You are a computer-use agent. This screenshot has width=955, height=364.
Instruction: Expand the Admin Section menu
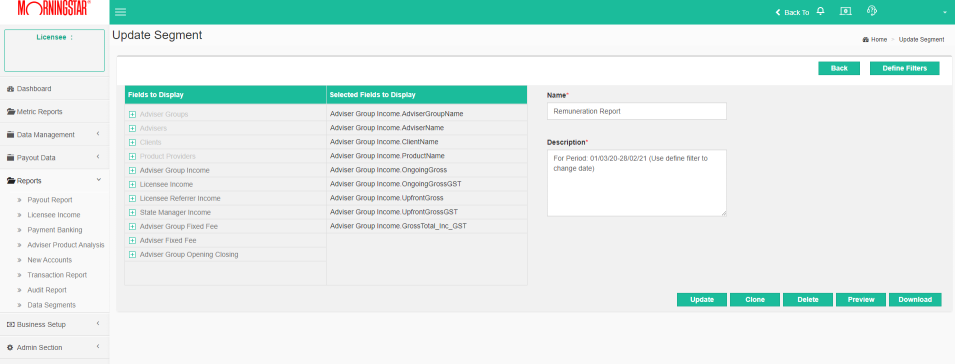55,348
